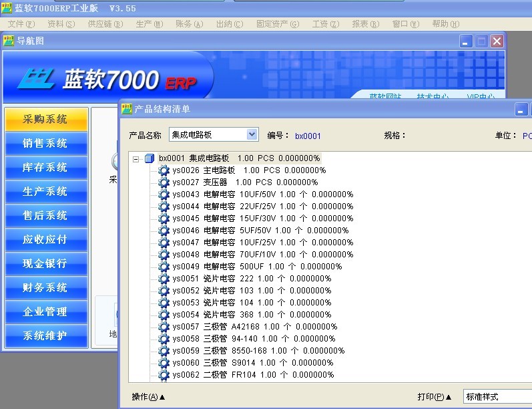Select row ys0062 二极管 FR104
Image resolution: width=532 pixels, height=409 pixels.
(x=253, y=375)
